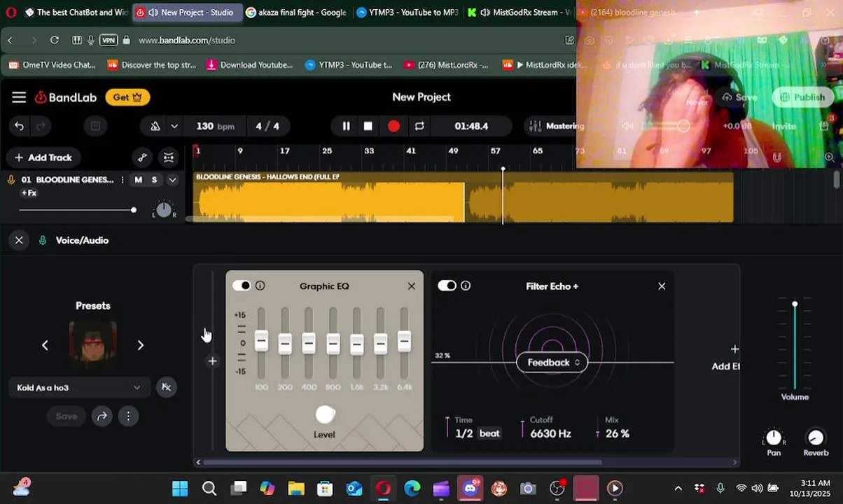The height and width of the screenshot is (504, 843).
Task: Open the Download Youtube bookmark
Action: [250, 65]
